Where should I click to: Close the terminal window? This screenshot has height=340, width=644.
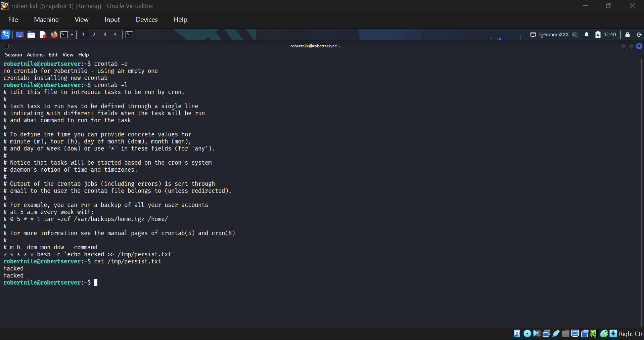639,46
